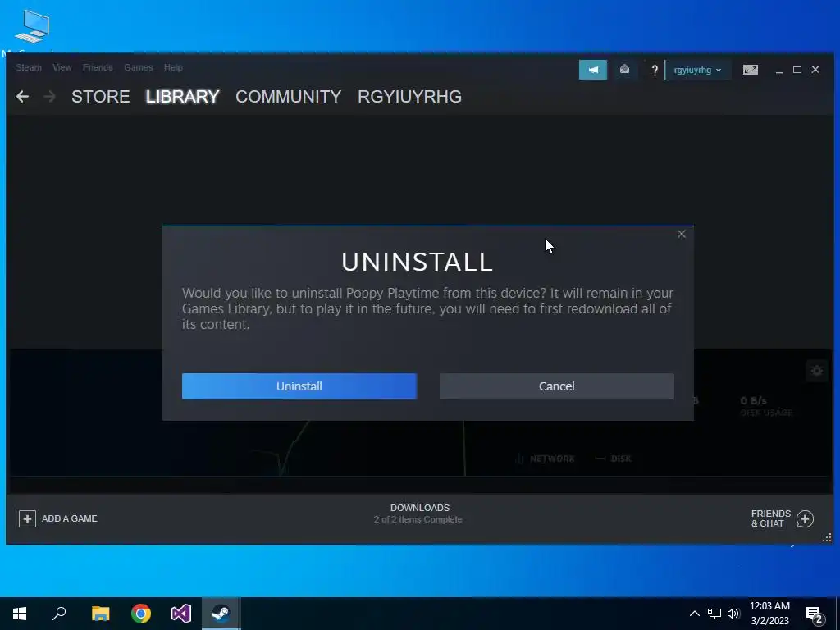Image resolution: width=840 pixels, height=630 pixels.
Task: Open the network tray icon
Action: [714, 614]
